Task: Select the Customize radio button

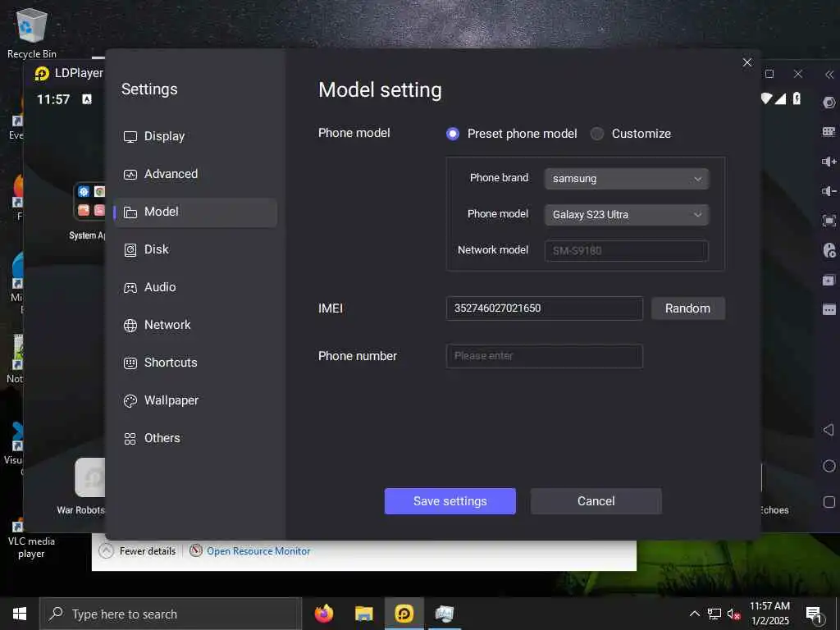Action: coord(597,134)
